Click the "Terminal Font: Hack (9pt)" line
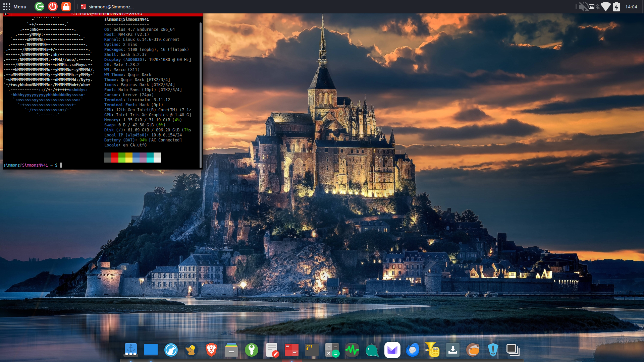Viewport: 644px width, 362px height. 133,105
